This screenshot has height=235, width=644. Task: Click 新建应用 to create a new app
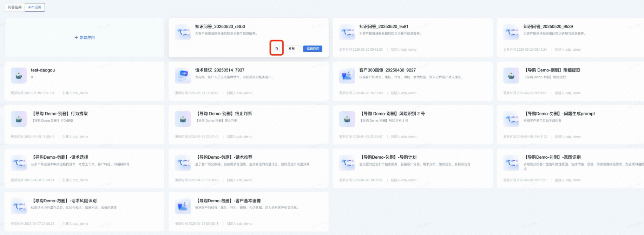[x=84, y=37]
